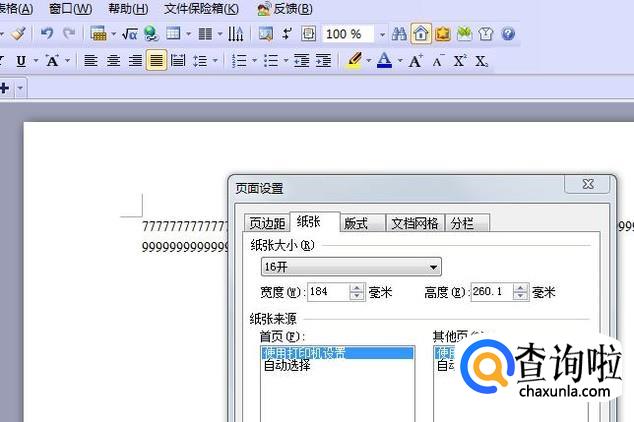Increase font size with A+ icon
The height and width of the screenshot is (422, 634).
(x=416, y=61)
